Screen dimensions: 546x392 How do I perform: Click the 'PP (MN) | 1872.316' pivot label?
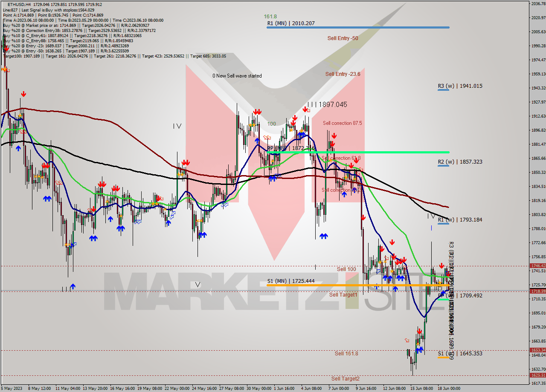click(x=291, y=148)
